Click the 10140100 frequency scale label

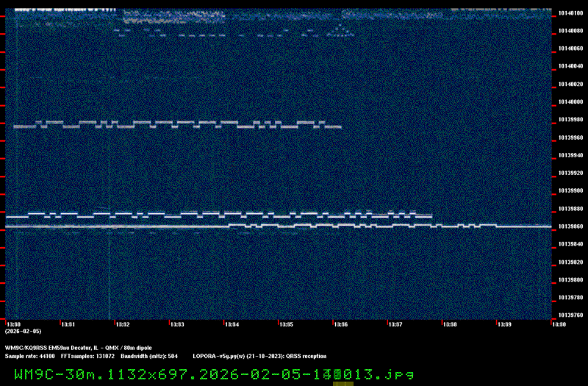click(570, 13)
